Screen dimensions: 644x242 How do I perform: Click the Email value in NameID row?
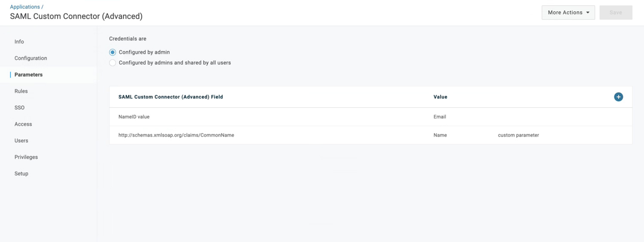(x=440, y=117)
